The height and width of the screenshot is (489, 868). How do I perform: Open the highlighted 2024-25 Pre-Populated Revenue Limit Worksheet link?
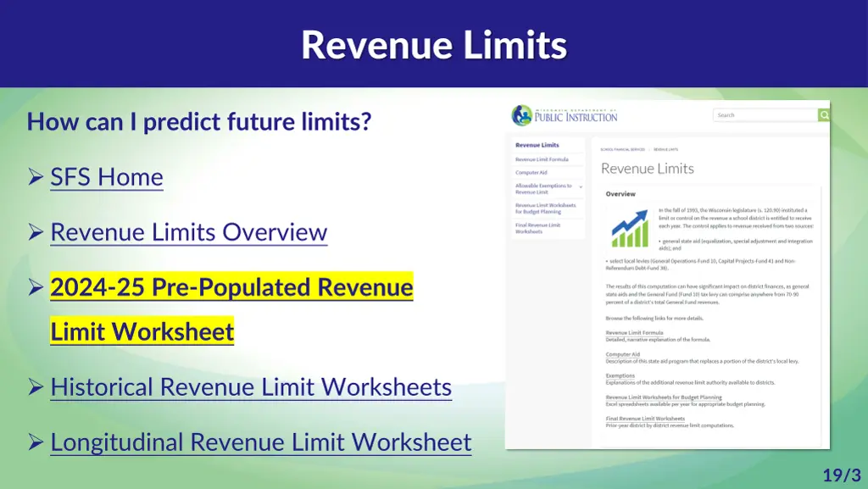(x=231, y=308)
